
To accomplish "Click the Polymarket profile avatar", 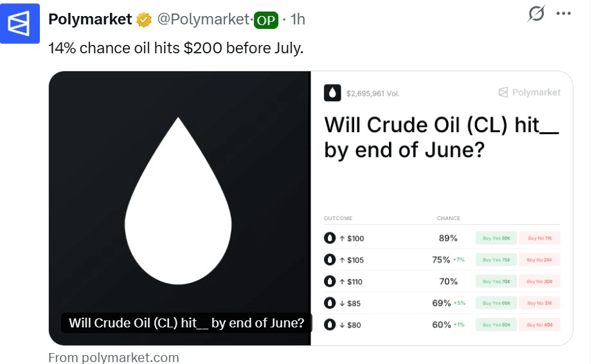I will (x=20, y=24).
